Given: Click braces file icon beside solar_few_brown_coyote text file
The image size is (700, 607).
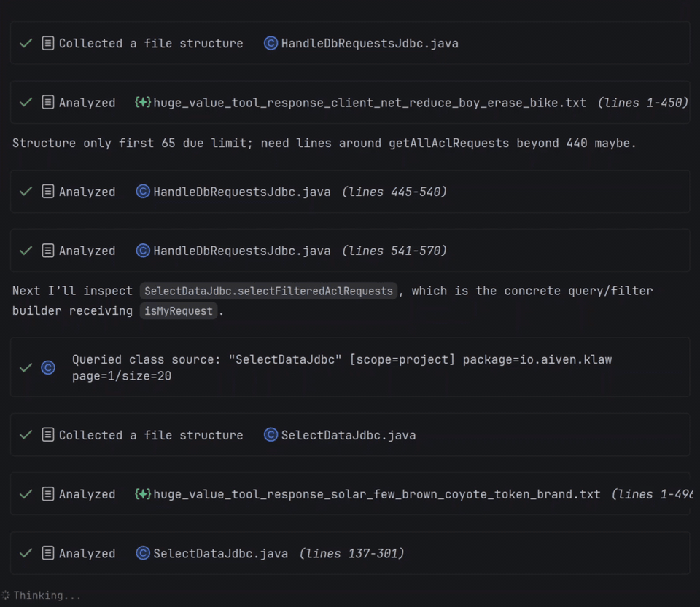Looking at the screenshot, I should click(x=143, y=494).
